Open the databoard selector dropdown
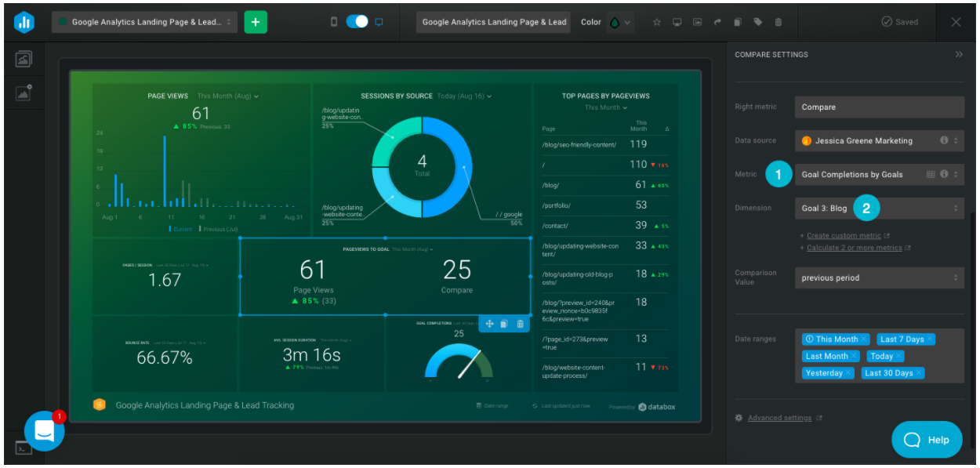Image resolution: width=980 pixels, height=468 pixels. (x=144, y=22)
